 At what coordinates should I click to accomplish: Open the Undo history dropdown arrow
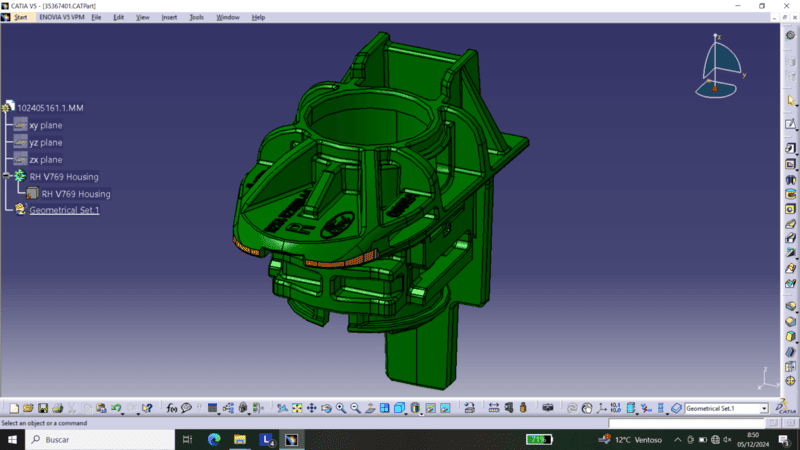click(123, 412)
